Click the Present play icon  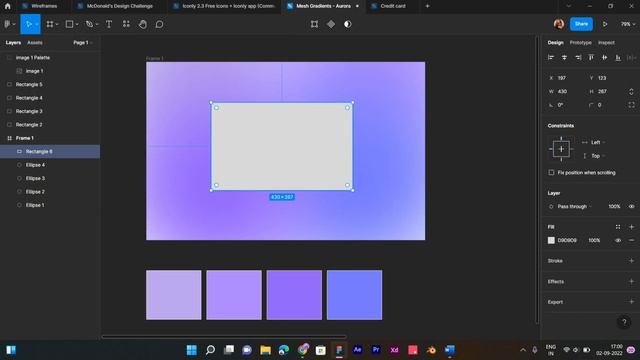[605, 24]
